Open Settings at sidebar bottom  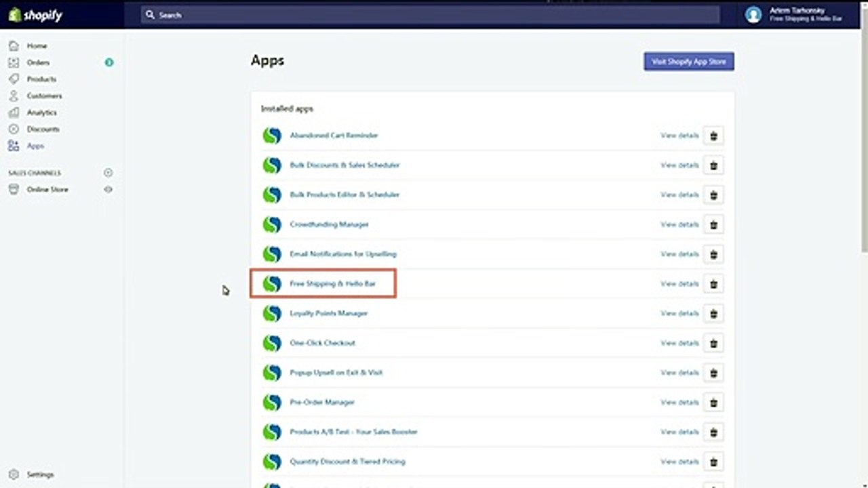click(40, 474)
